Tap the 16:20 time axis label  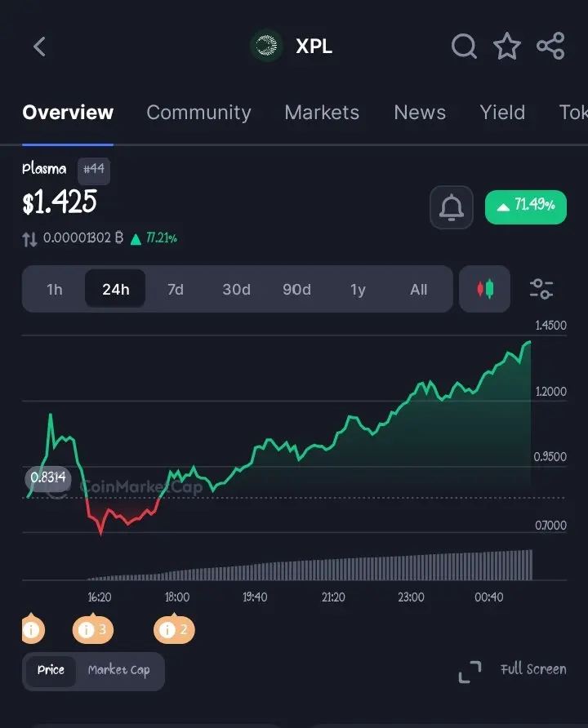tap(100, 597)
